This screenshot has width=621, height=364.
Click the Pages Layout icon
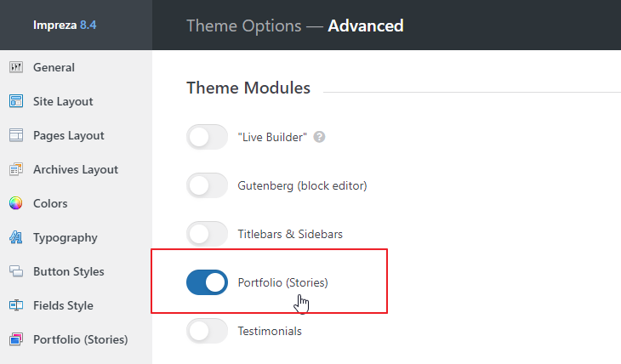click(15, 135)
